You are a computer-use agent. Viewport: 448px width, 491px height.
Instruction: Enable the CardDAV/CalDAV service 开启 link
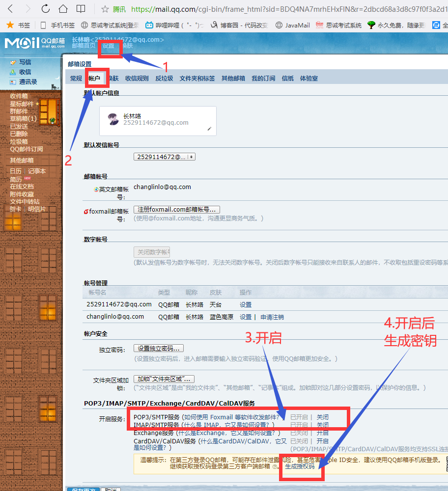pos(322,441)
